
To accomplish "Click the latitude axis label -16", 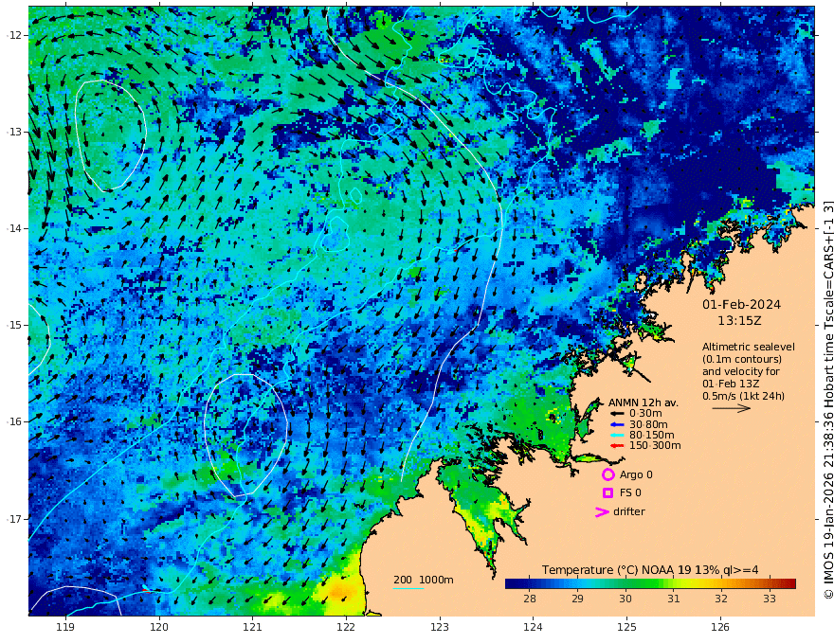I will (14, 421).
